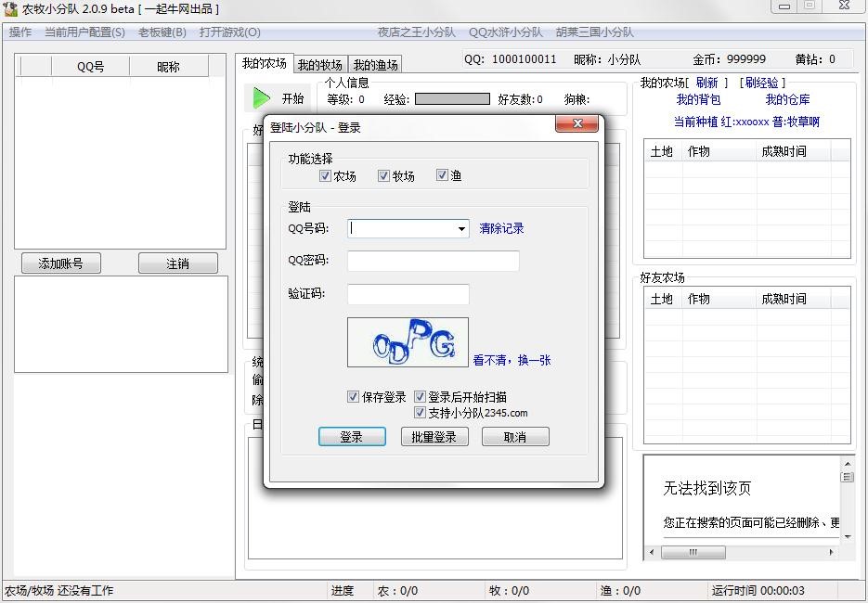Toggle the 支持小分队2345.com checkbox

pyautogui.click(x=421, y=412)
